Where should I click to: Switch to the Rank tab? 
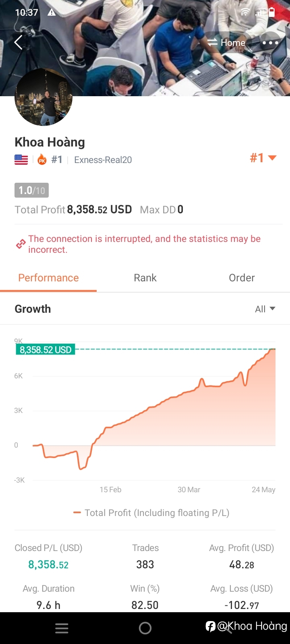145,278
